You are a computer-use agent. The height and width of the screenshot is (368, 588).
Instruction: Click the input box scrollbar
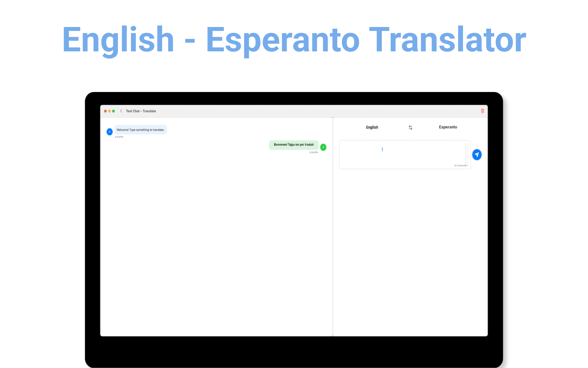coord(467,154)
